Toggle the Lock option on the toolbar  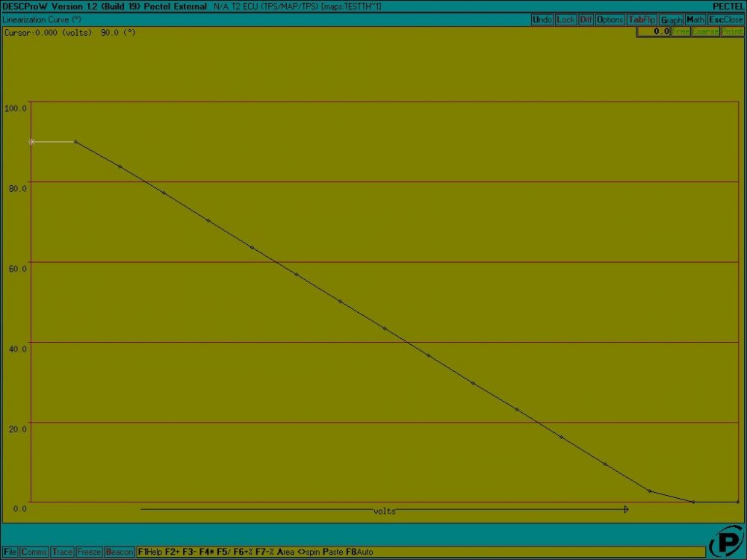[563, 20]
